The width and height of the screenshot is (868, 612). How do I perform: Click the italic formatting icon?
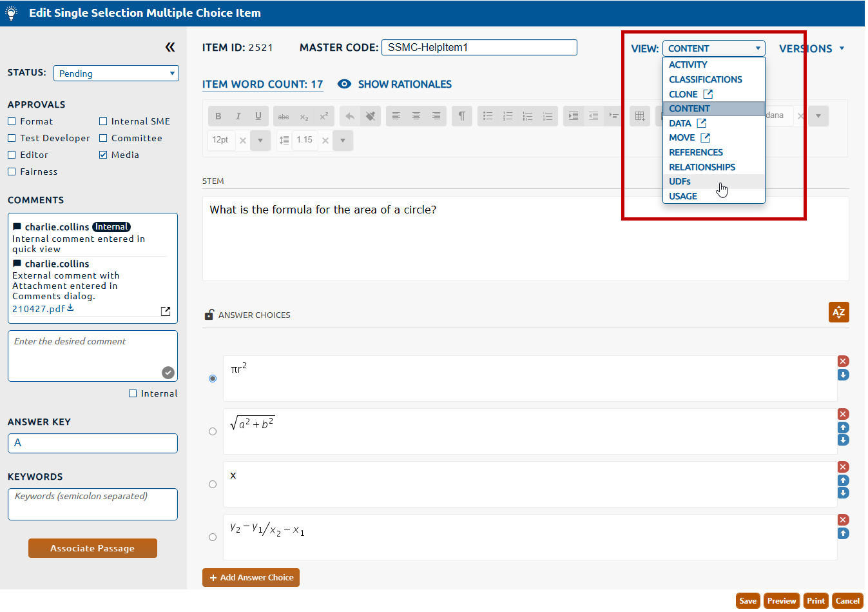tap(238, 116)
